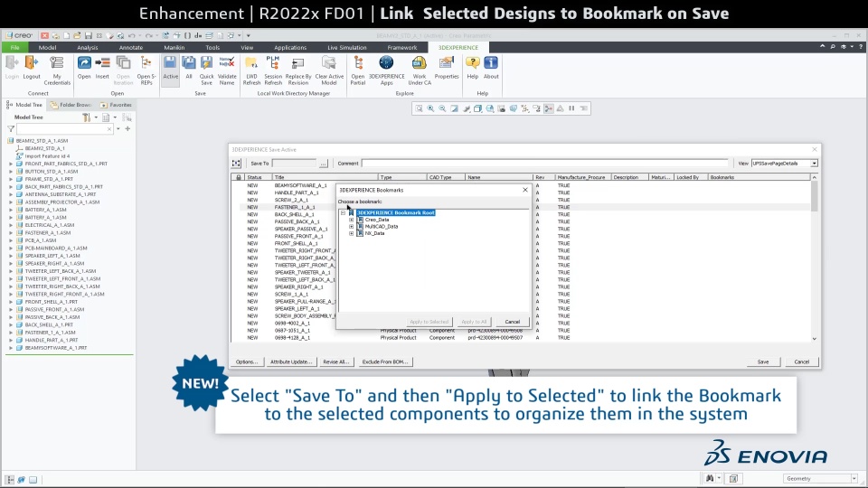Click Attribute Update... button
Viewport: 868px width, 488px height.
(290, 361)
